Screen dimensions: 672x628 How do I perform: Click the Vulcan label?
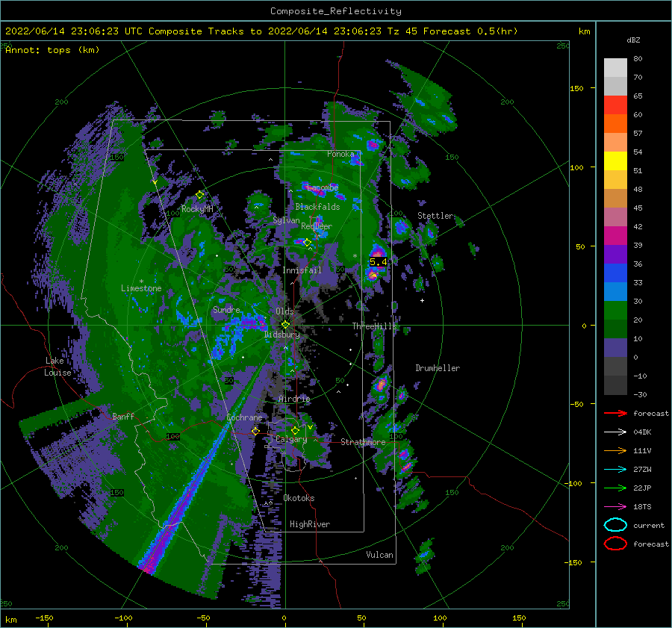coord(379,555)
